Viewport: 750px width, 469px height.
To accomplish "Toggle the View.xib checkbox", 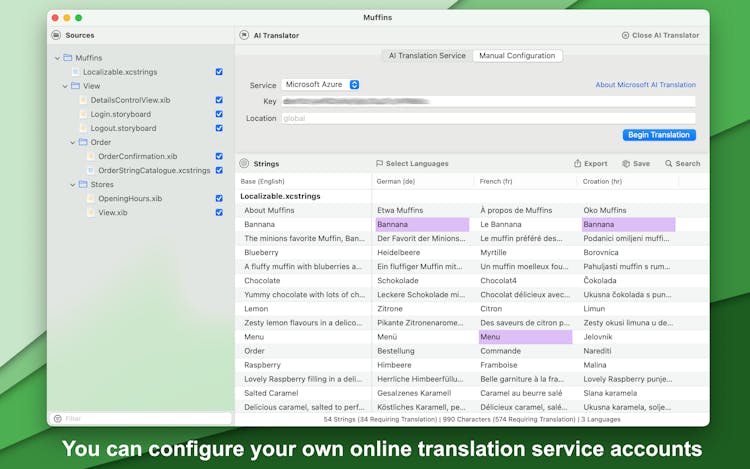I will pyautogui.click(x=219, y=212).
